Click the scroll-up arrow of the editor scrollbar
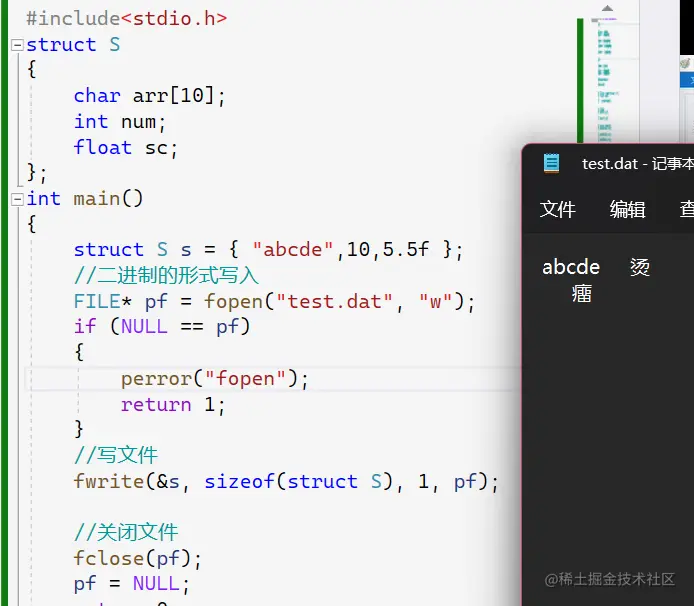Image resolution: width=694 pixels, height=606 pixels. pos(607,8)
